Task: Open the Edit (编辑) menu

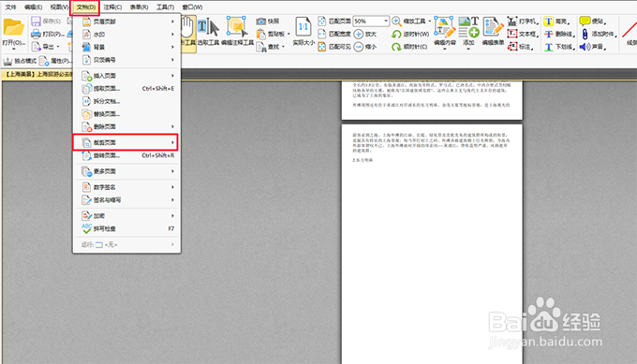Action: click(x=33, y=7)
